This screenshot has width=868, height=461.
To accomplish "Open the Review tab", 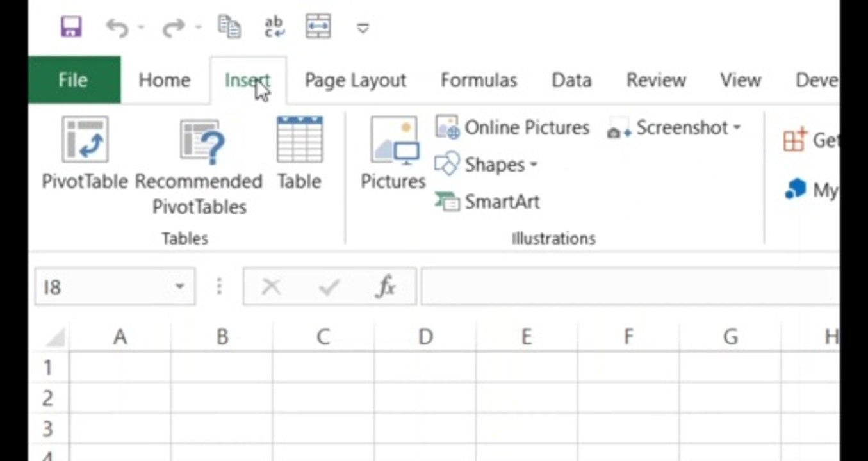I will (656, 80).
